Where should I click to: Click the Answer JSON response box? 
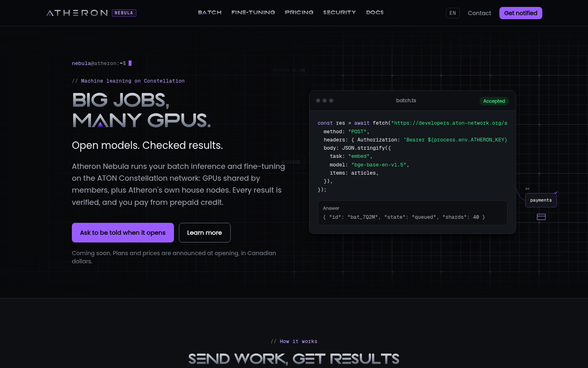pyautogui.click(x=412, y=213)
